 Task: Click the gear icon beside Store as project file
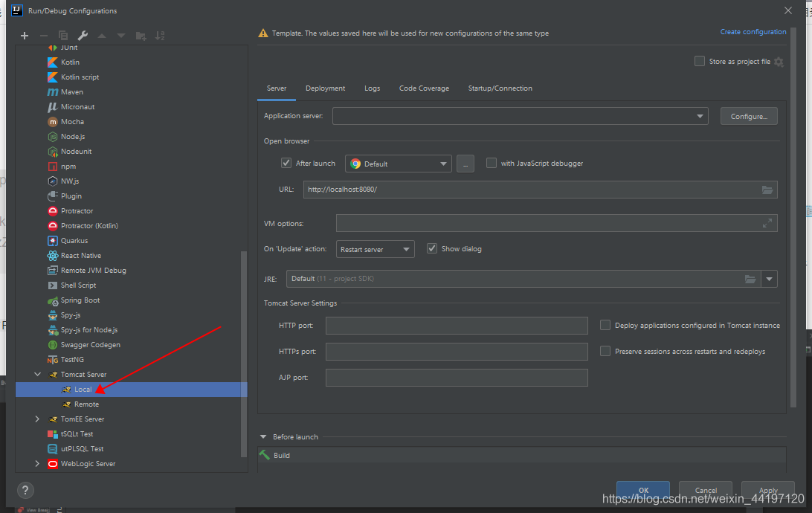pyautogui.click(x=779, y=62)
